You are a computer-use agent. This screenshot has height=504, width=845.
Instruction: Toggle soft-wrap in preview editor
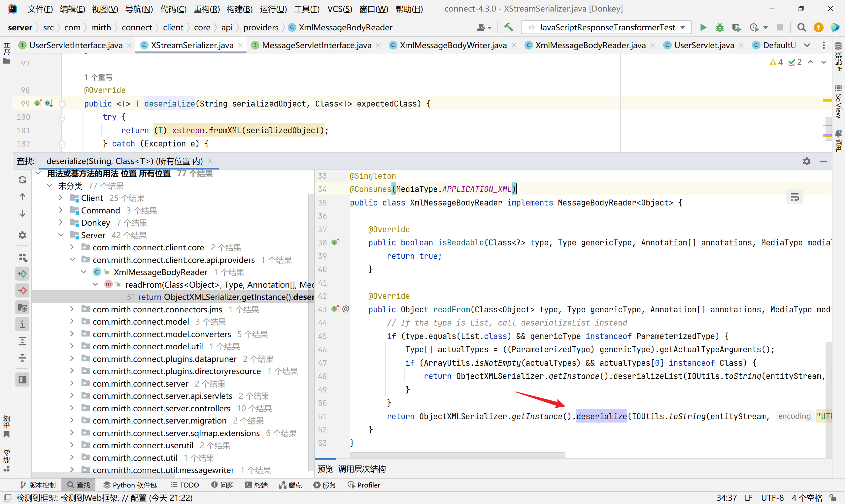(x=795, y=197)
